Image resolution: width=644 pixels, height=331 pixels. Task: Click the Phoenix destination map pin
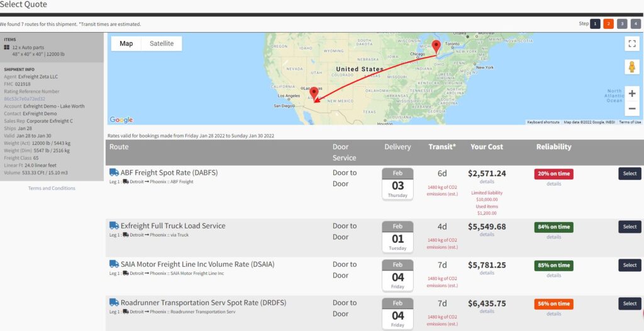(x=314, y=94)
